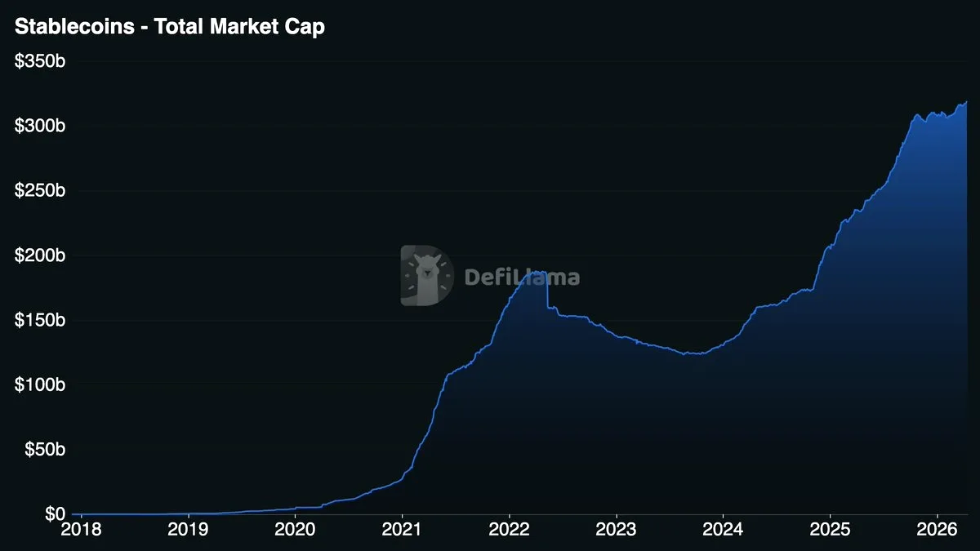Viewport: 980px width, 551px height.
Task: Click the 2023 x-axis label
Action: [616, 531]
